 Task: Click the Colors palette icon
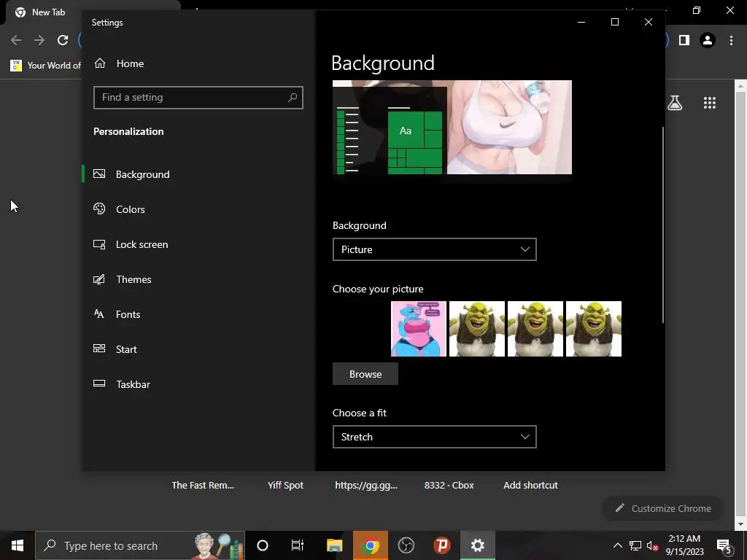tap(99, 209)
